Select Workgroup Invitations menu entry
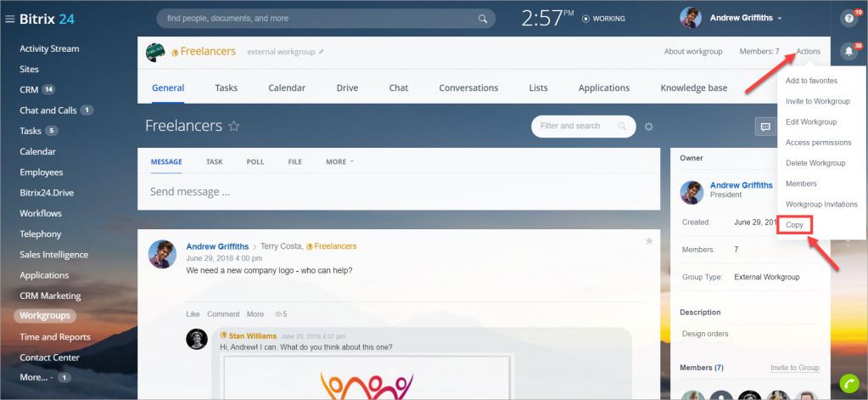 (x=821, y=205)
